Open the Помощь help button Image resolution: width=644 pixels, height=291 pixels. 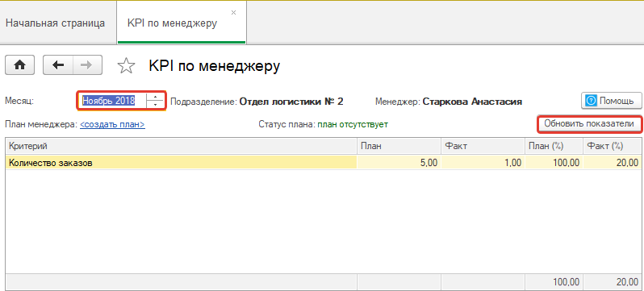pyautogui.click(x=611, y=101)
